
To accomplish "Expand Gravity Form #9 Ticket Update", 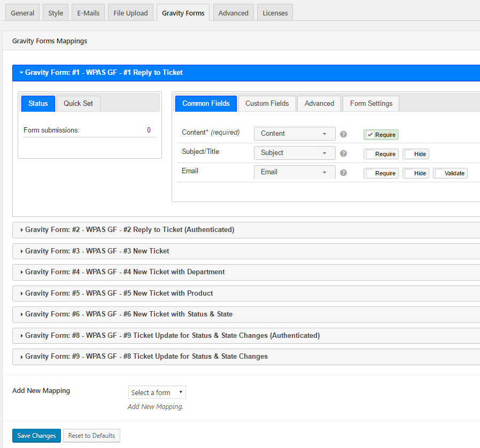I will click(x=246, y=357).
